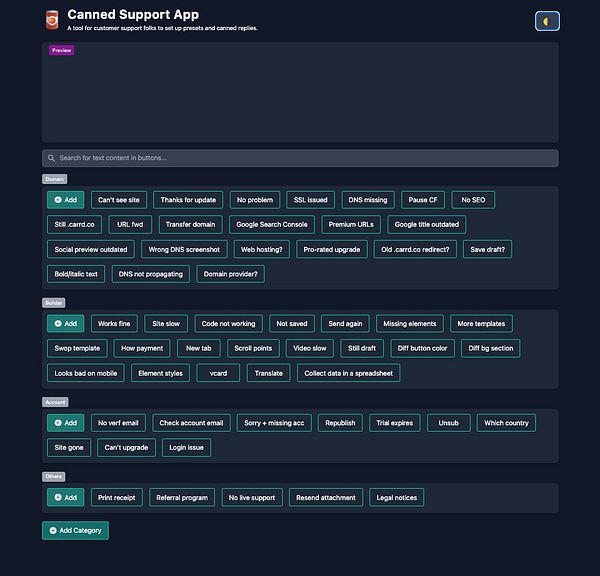The width and height of the screenshot is (600, 576).
Task: Select the Site slow reply
Action: (166, 323)
